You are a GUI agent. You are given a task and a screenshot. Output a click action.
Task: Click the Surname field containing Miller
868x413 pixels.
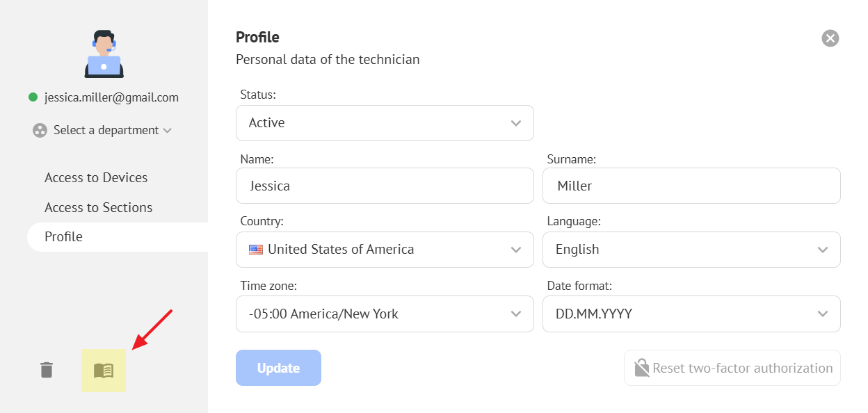click(691, 186)
